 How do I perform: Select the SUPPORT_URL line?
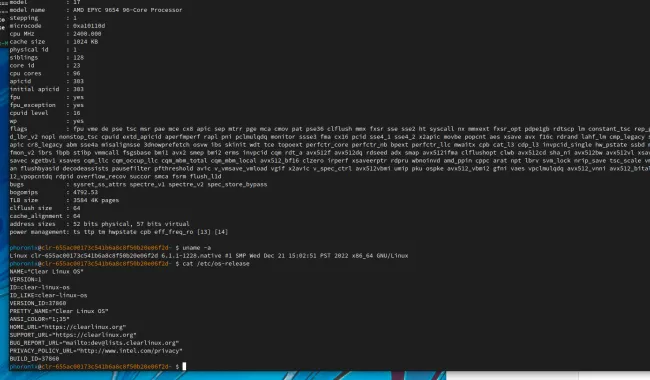pos(73,335)
